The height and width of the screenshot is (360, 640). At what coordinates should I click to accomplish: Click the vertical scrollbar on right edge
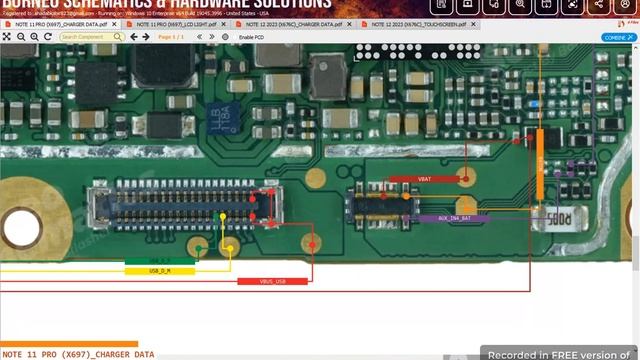(x=636, y=254)
